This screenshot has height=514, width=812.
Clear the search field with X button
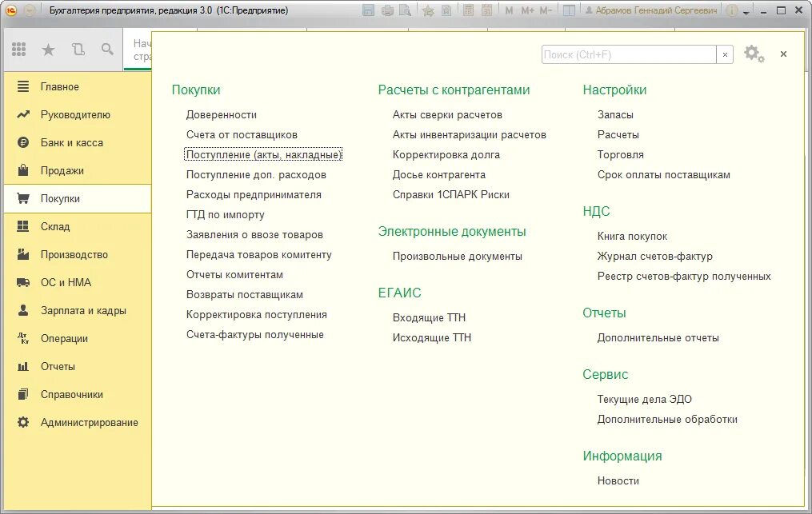[725, 54]
